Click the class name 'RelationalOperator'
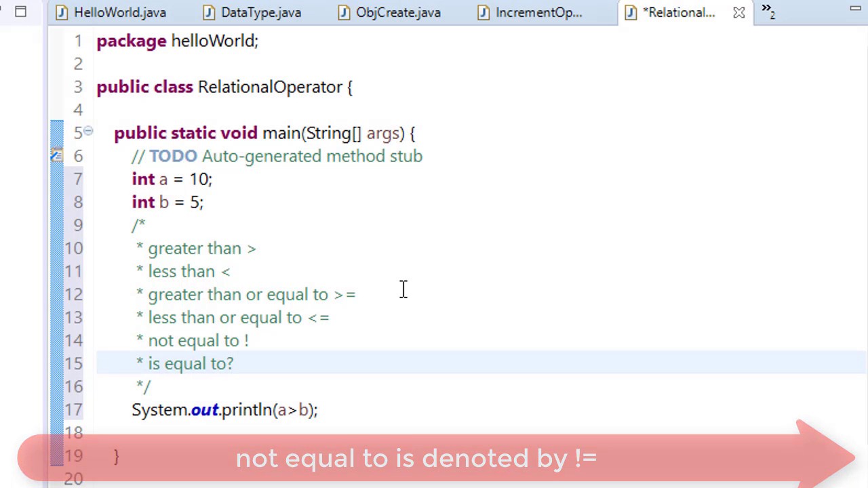868x488 pixels. 270,87
